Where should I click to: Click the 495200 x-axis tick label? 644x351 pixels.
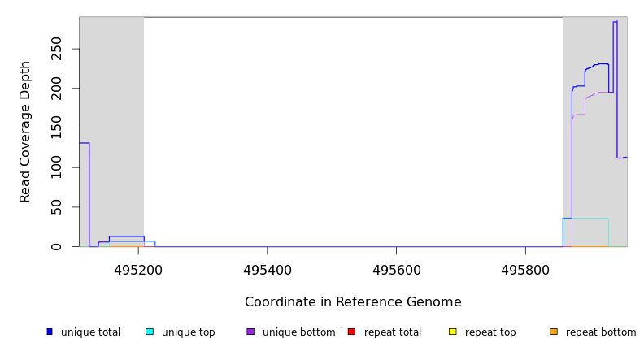[138, 269]
